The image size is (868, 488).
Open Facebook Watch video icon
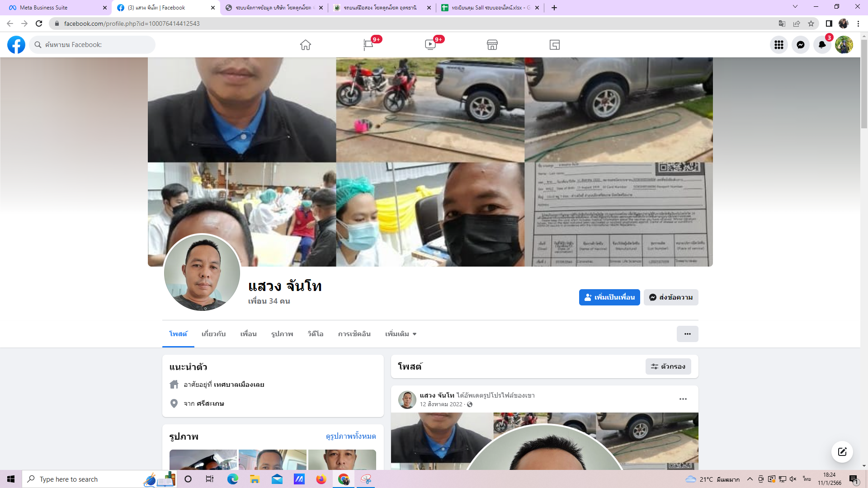(430, 45)
